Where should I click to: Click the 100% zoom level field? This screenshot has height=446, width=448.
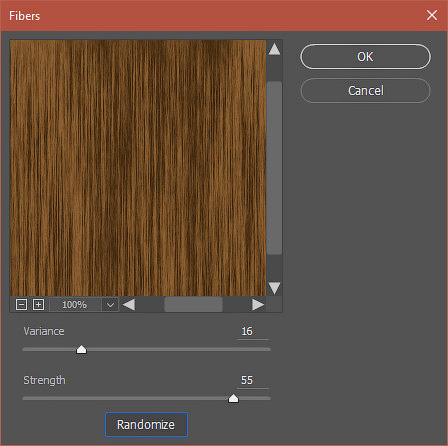click(75, 305)
